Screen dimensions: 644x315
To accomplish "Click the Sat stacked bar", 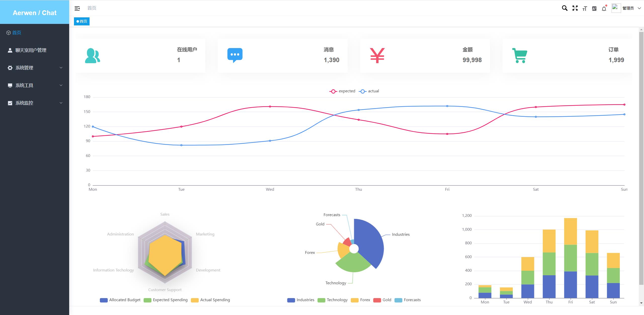I will click(592, 264).
